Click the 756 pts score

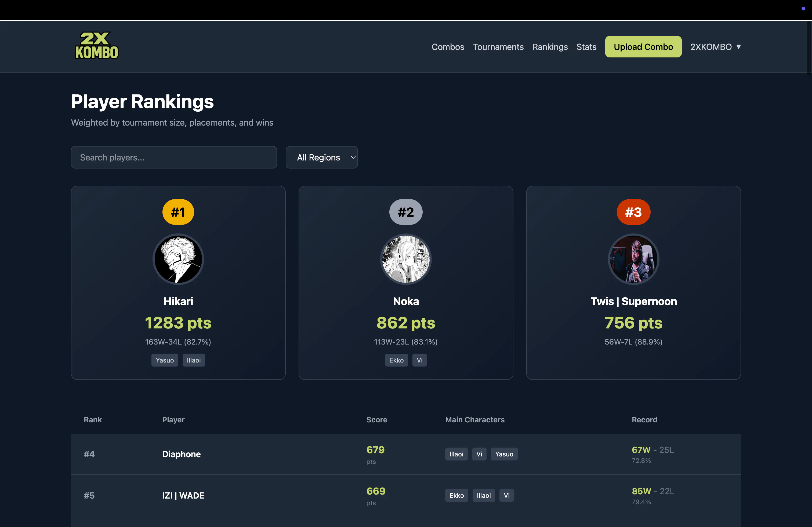(x=633, y=323)
